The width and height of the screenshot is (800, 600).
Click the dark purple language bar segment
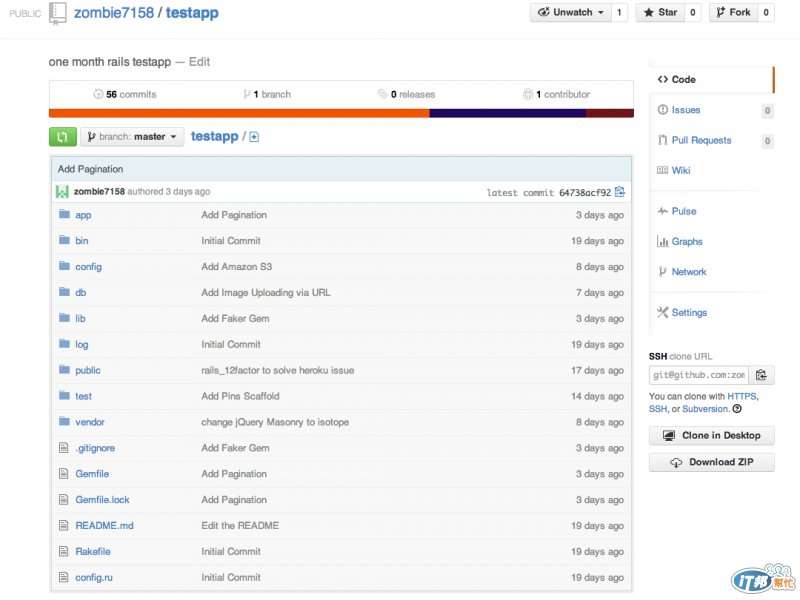tap(508, 113)
